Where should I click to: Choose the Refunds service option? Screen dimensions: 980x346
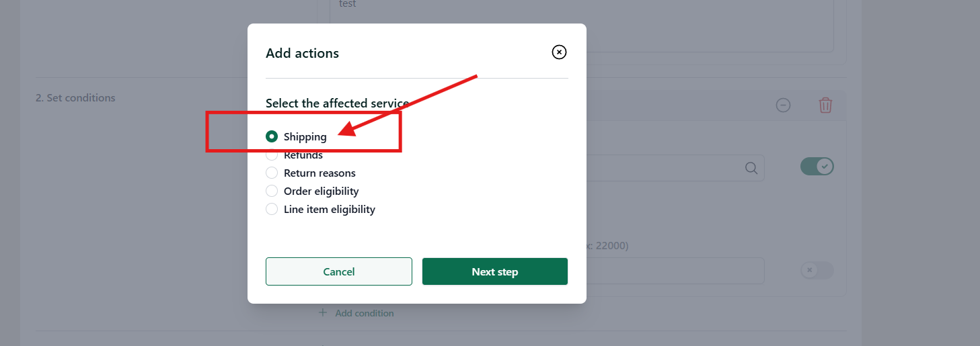click(x=272, y=155)
